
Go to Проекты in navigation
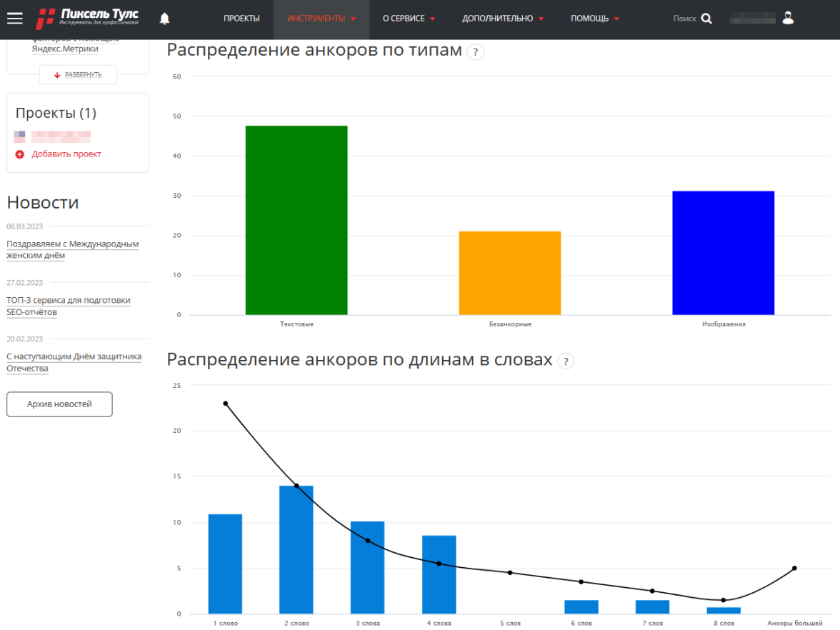[x=241, y=19]
